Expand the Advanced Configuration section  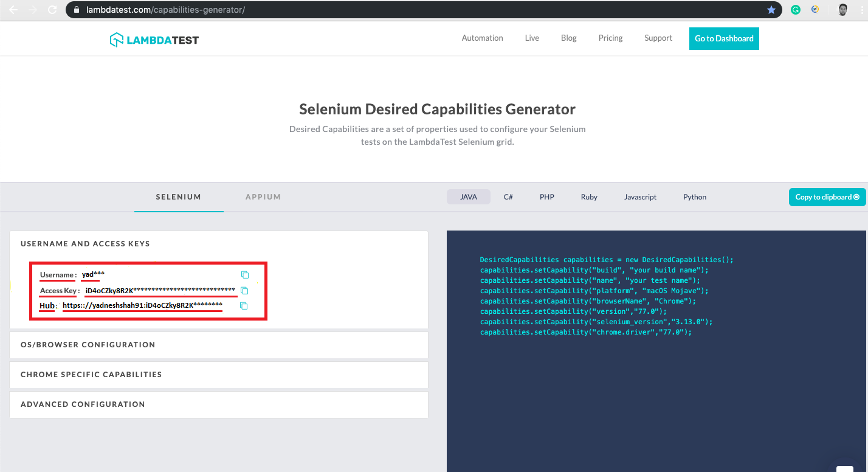(83, 404)
